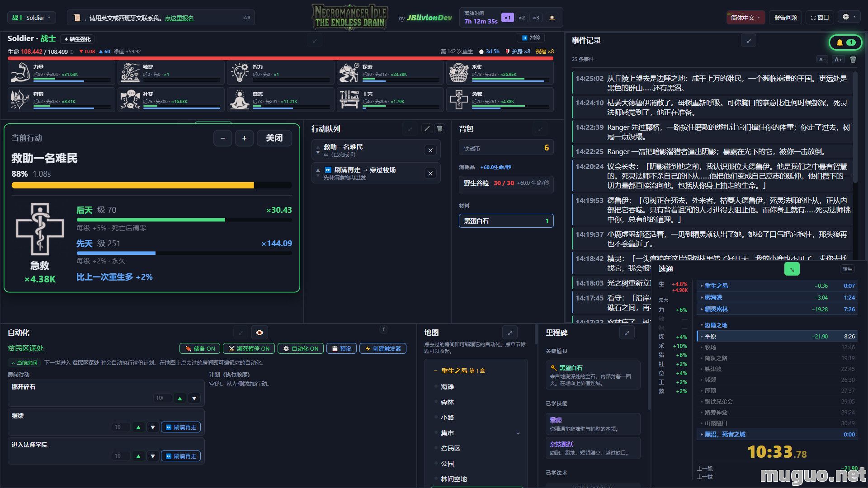
Task: Decrease event log font size A−
Action: point(822,60)
